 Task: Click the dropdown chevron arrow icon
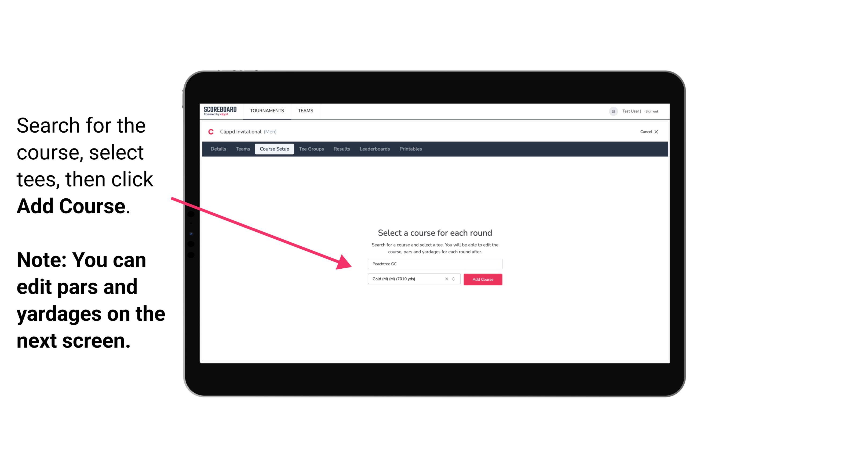(x=455, y=279)
